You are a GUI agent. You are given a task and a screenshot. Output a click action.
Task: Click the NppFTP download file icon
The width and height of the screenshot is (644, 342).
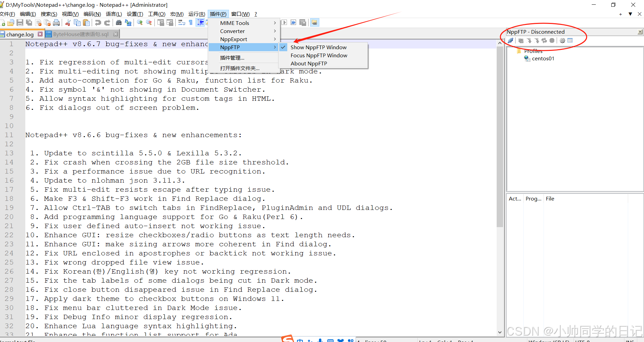point(529,40)
